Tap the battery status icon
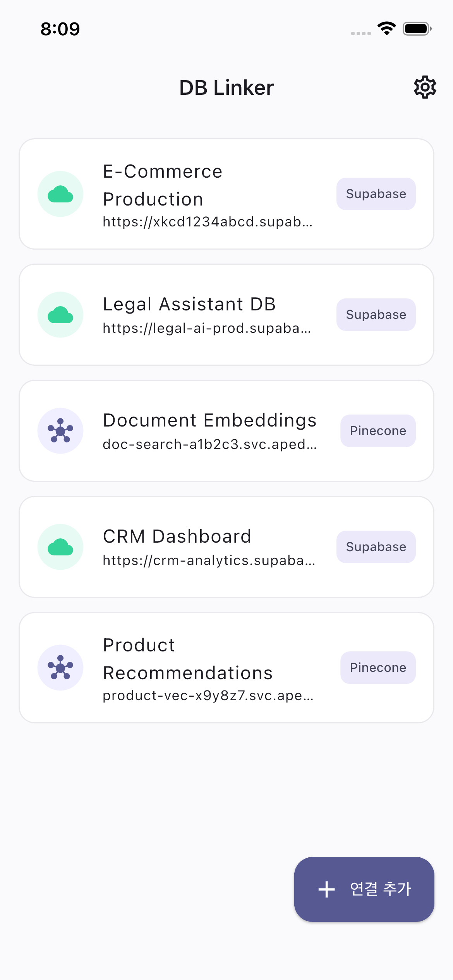 (417, 29)
